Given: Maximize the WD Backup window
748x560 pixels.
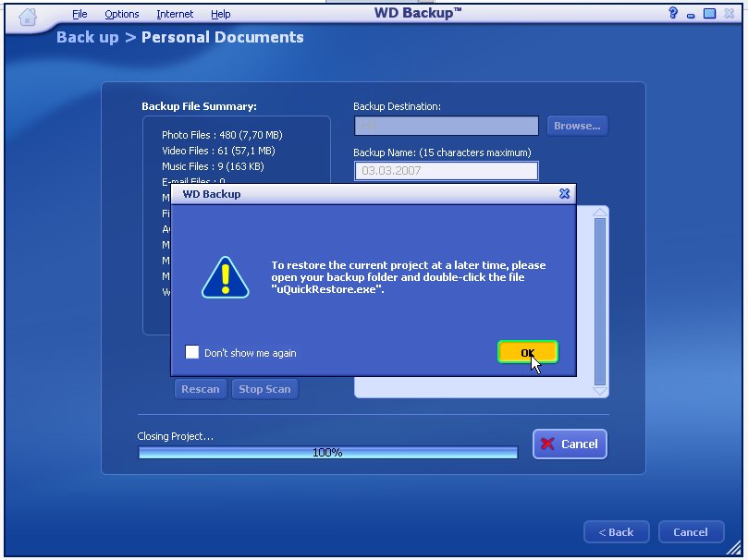Looking at the screenshot, I should (x=709, y=13).
